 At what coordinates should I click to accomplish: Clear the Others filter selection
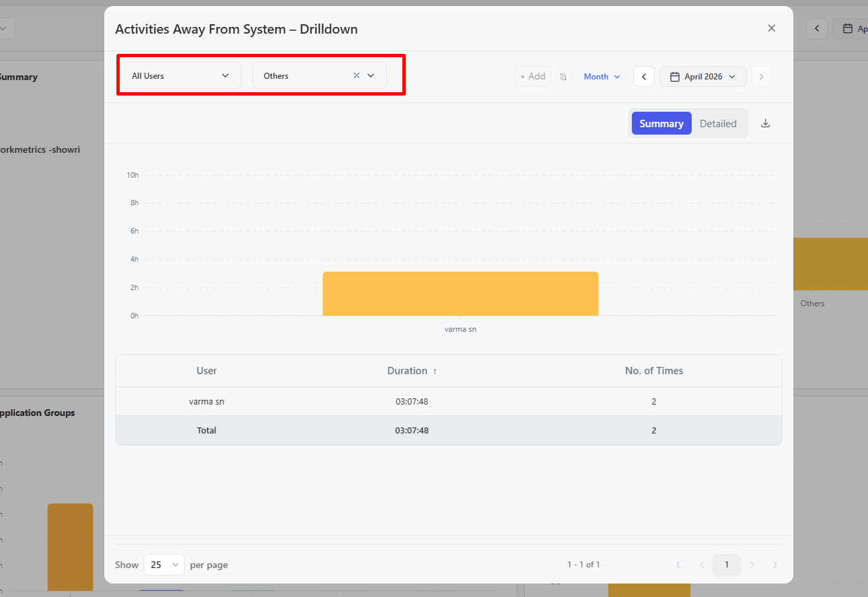click(x=357, y=76)
